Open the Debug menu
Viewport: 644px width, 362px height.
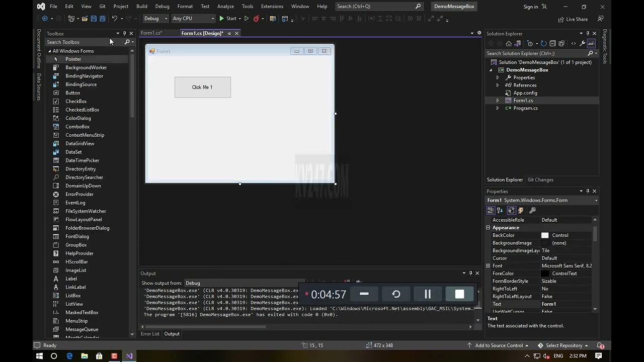(162, 7)
